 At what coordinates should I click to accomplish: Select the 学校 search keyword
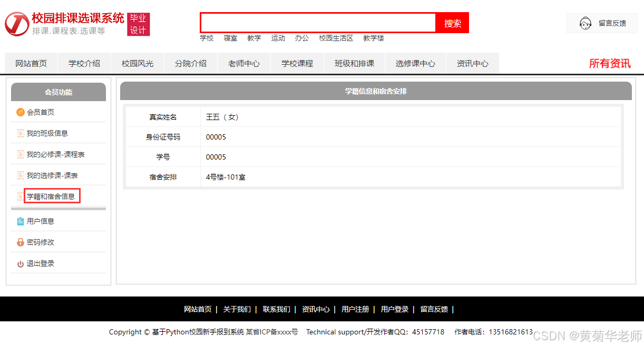coord(207,38)
